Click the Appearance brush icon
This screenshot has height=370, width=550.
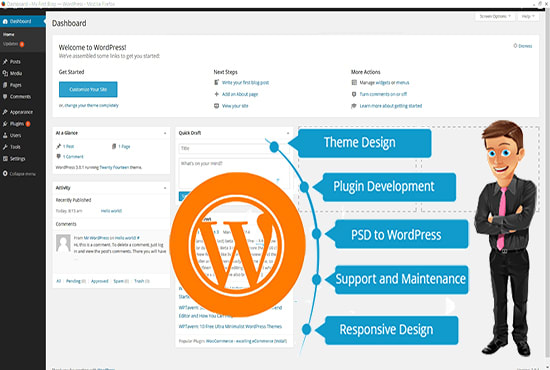[x=5, y=112]
